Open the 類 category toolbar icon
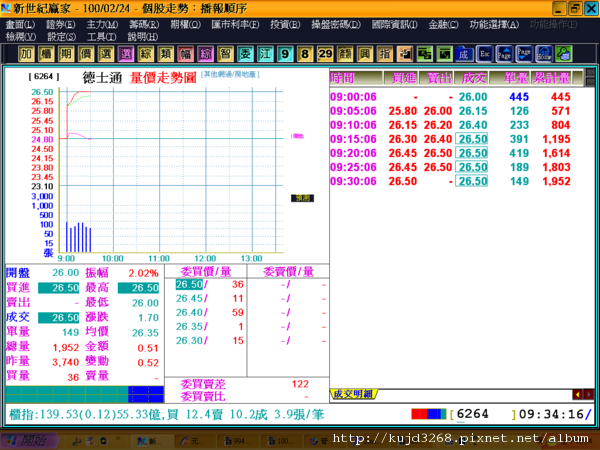600x450 pixels. pos(166,54)
